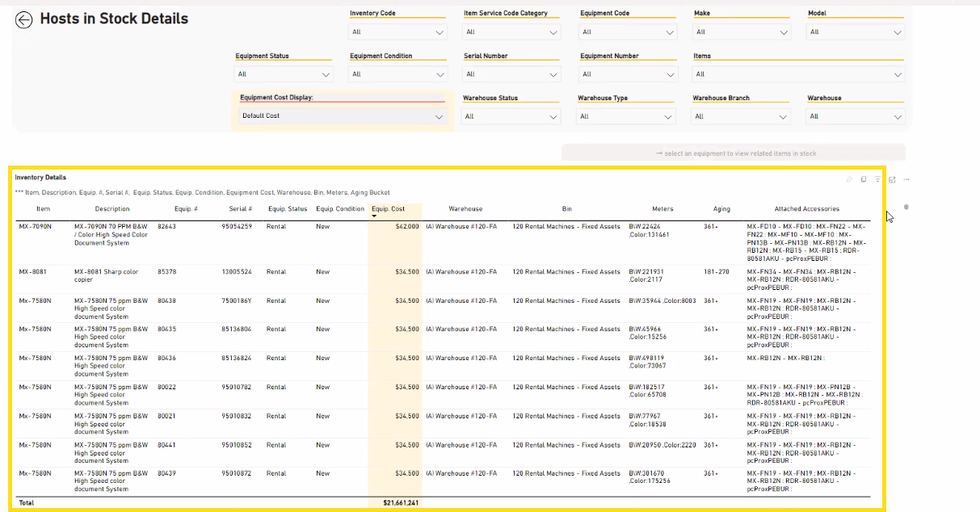This screenshot has width=980, height=512.
Task: Open the Model filter dropdown
Action: pyautogui.click(x=856, y=32)
